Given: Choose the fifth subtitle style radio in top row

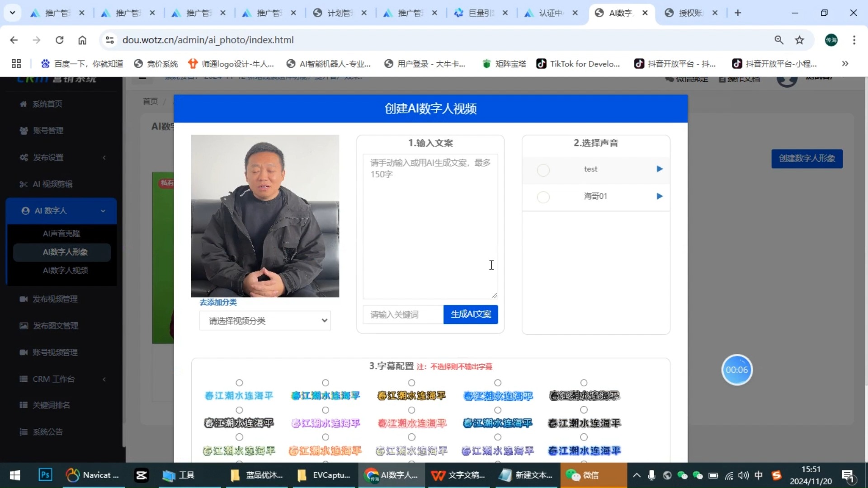Looking at the screenshot, I should click(584, 383).
